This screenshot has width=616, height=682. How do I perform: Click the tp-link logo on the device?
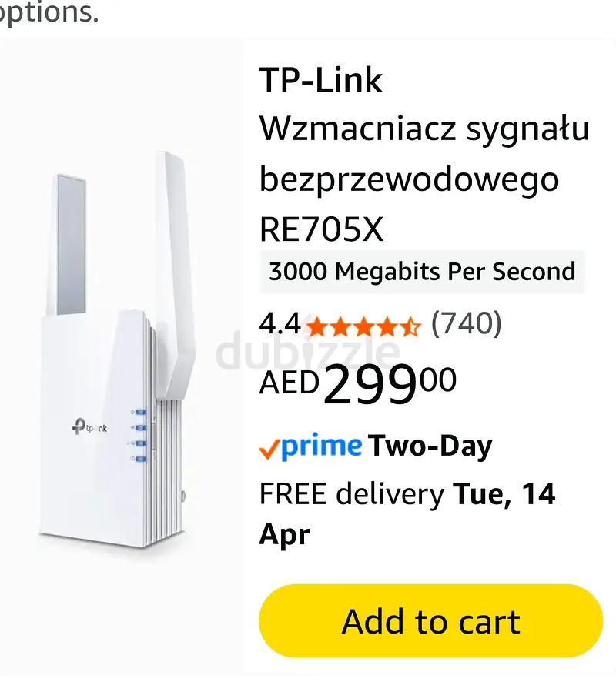tap(89, 426)
